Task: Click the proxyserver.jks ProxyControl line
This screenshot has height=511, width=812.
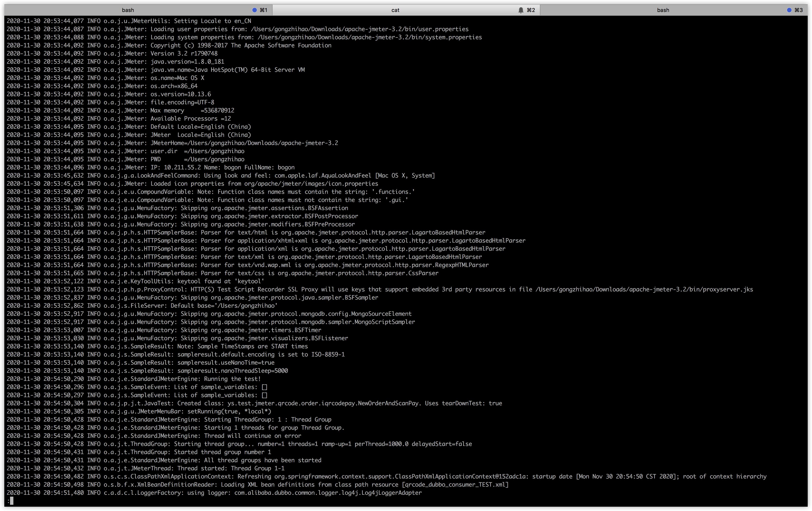Action: 380,289
